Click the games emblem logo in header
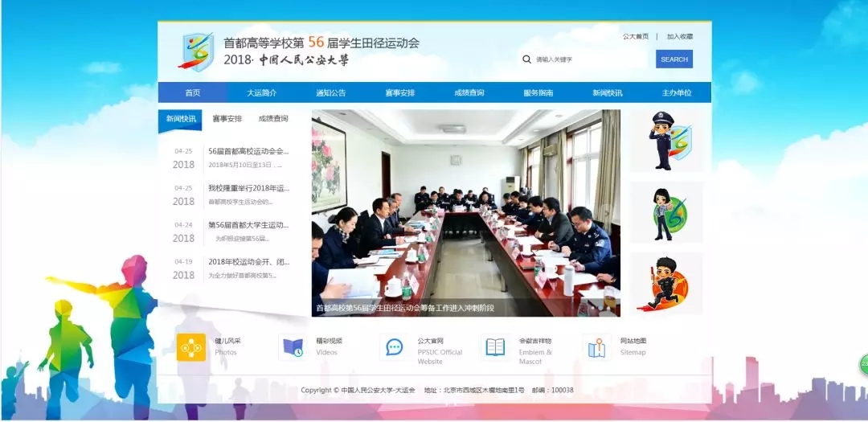The height and width of the screenshot is (422, 868). coord(195,51)
